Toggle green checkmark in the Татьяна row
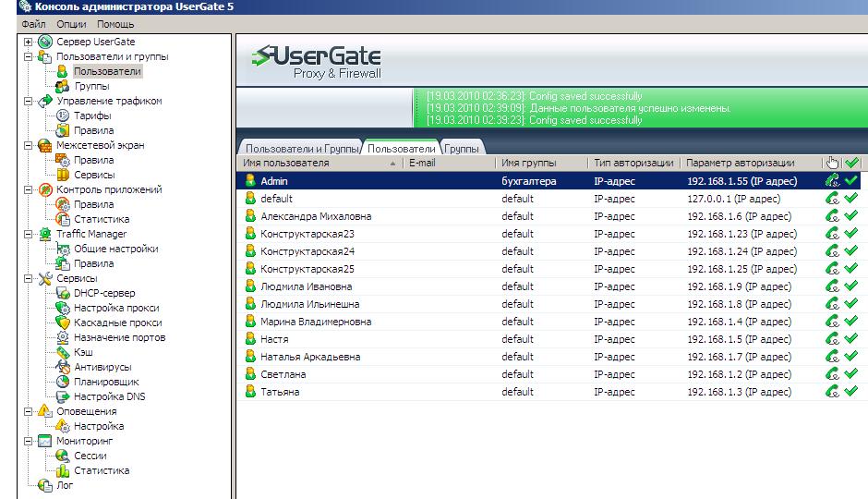The height and width of the screenshot is (499, 868). click(x=850, y=391)
